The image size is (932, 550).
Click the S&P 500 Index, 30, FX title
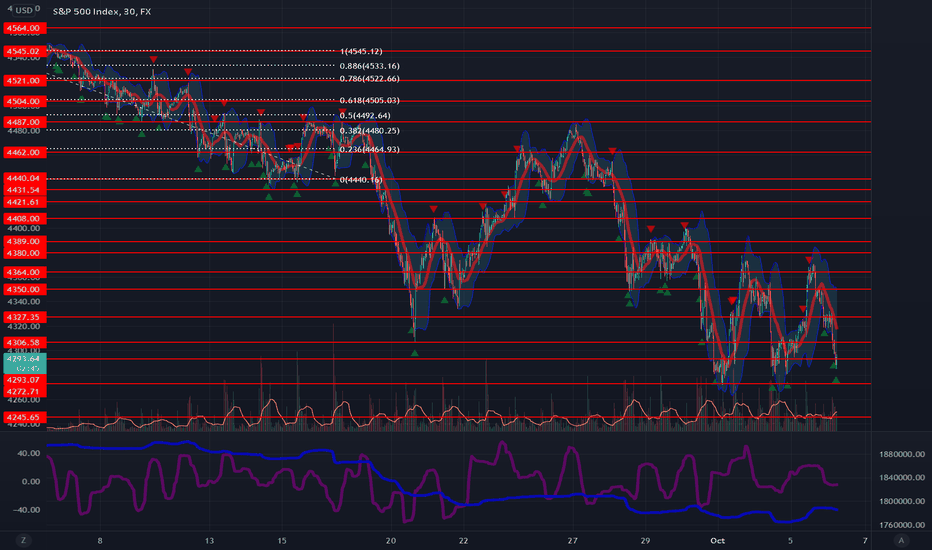click(x=102, y=11)
